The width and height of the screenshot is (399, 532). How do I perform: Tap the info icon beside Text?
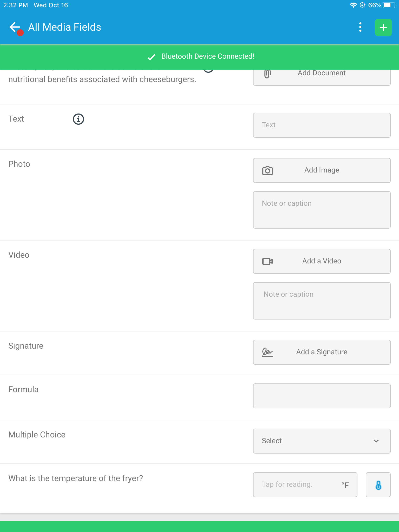[x=78, y=119]
